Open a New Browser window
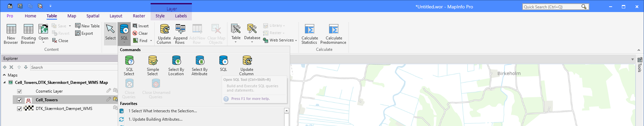 [11, 34]
